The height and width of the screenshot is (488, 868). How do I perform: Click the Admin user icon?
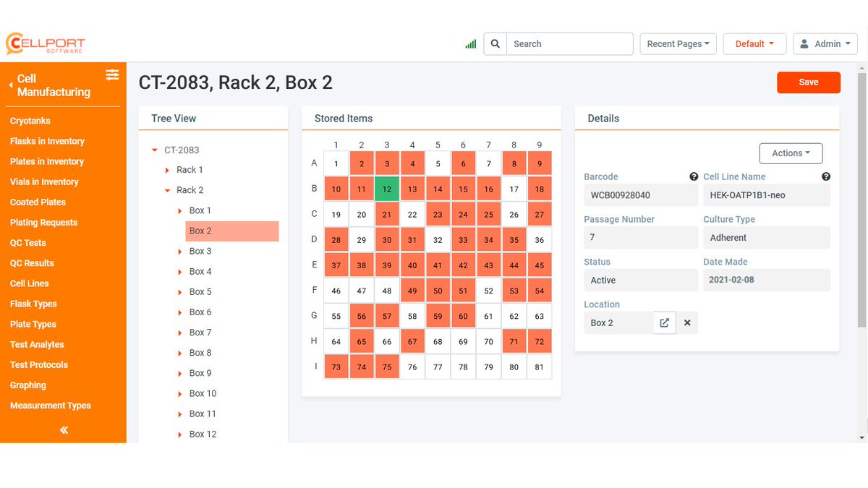(x=805, y=43)
